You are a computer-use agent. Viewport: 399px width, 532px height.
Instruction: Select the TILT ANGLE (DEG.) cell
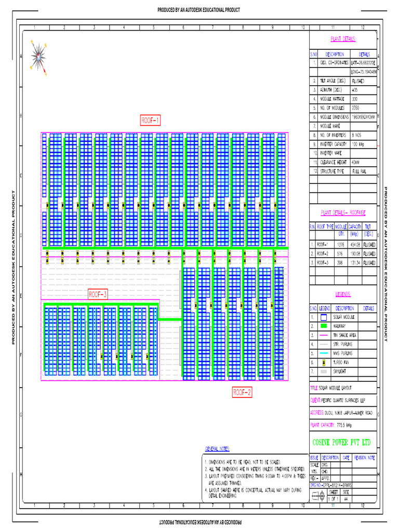tap(334, 81)
